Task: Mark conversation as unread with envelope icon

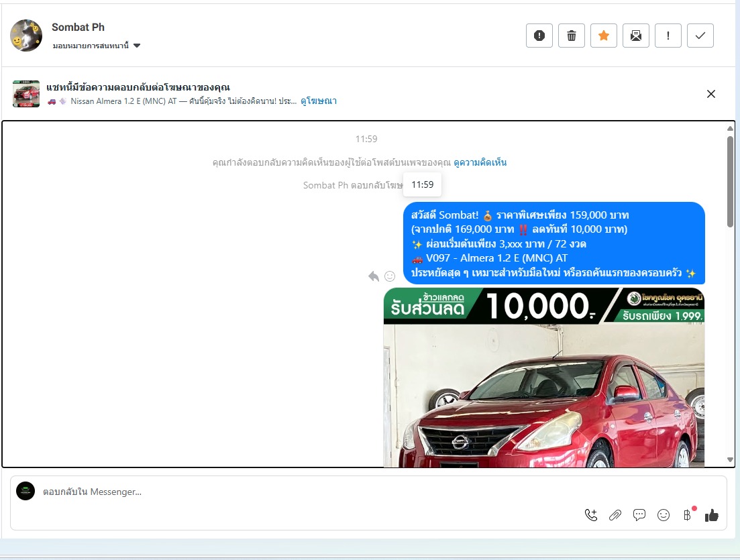Action: click(635, 36)
